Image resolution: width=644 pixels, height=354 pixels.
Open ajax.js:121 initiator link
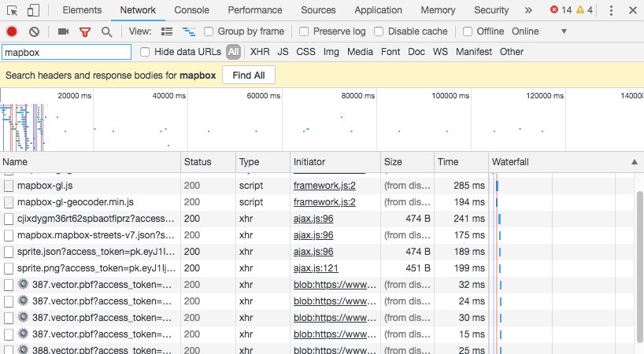[x=316, y=269]
